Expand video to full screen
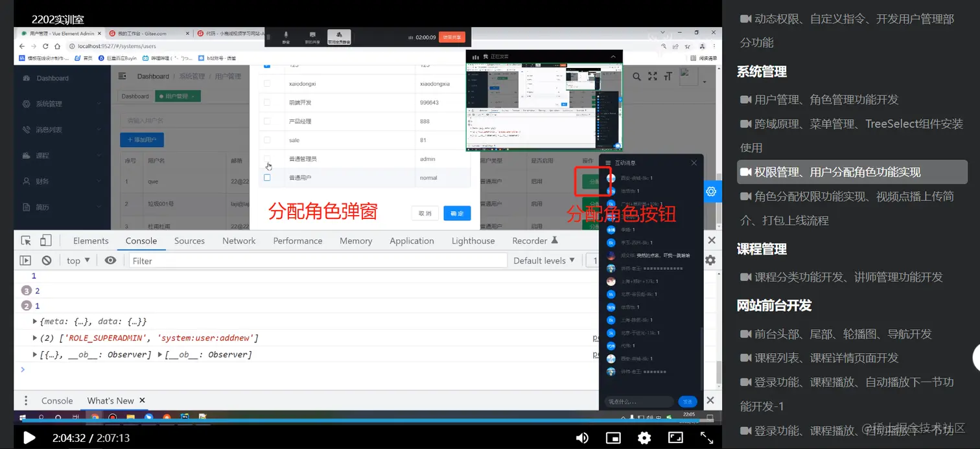 click(x=706, y=438)
